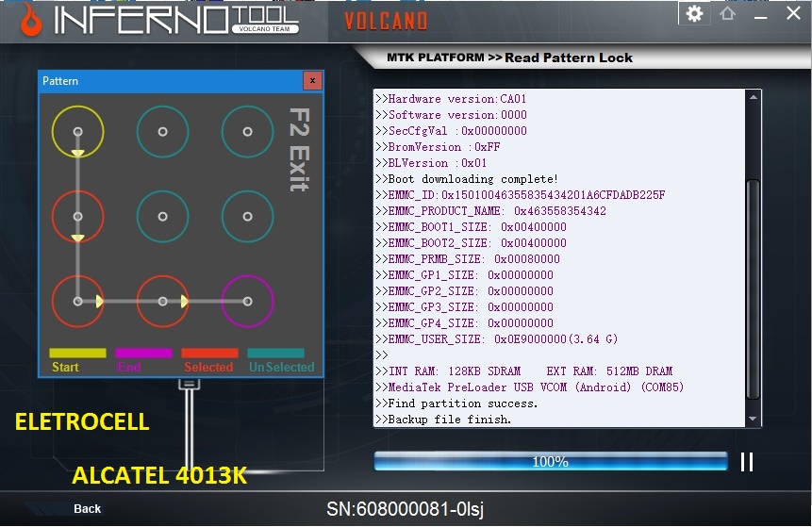The image size is (812, 527).
Task: Click the Hardware version:CA01 log line
Action: [451, 99]
